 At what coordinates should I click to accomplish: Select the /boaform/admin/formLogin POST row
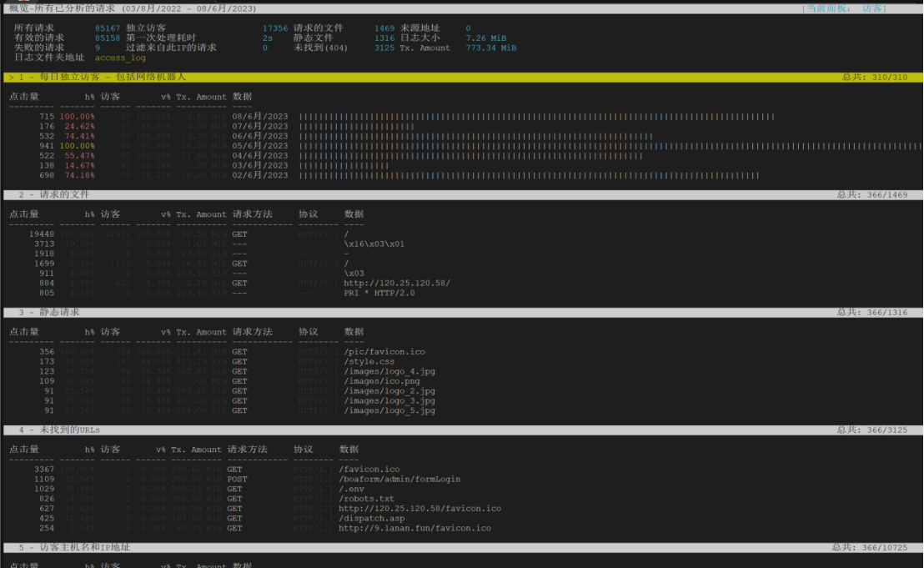click(248, 479)
